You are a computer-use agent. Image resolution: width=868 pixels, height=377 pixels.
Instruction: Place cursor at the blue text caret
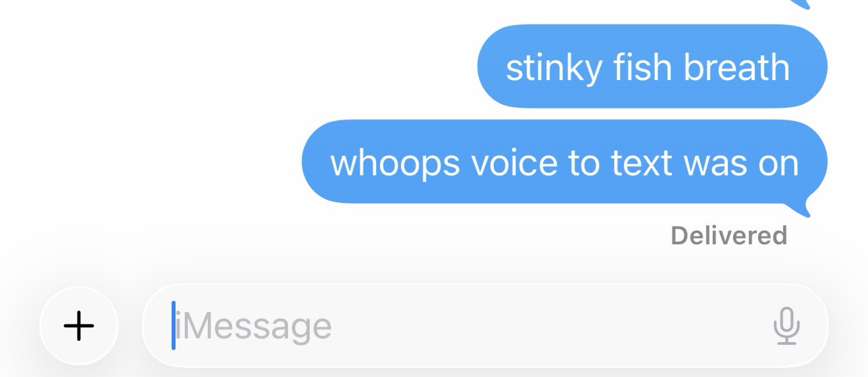[x=174, y=325]
